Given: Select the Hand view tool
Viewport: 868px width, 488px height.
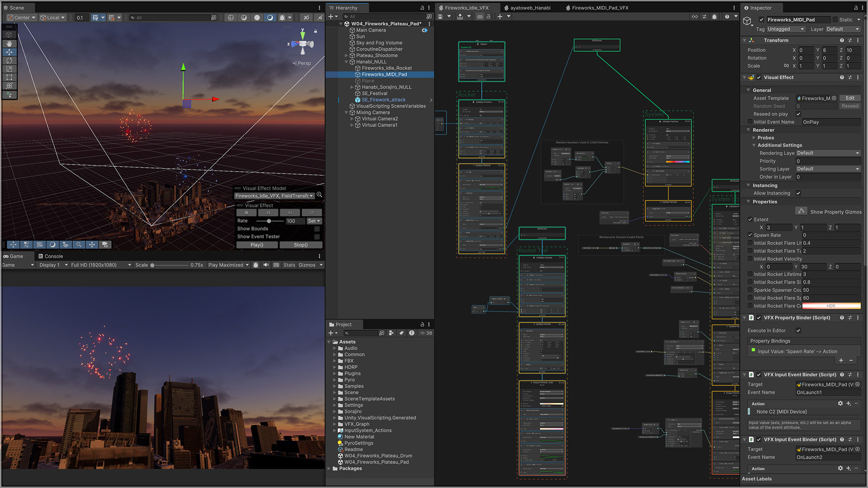Looking at the screenshot, I should 9,43.
